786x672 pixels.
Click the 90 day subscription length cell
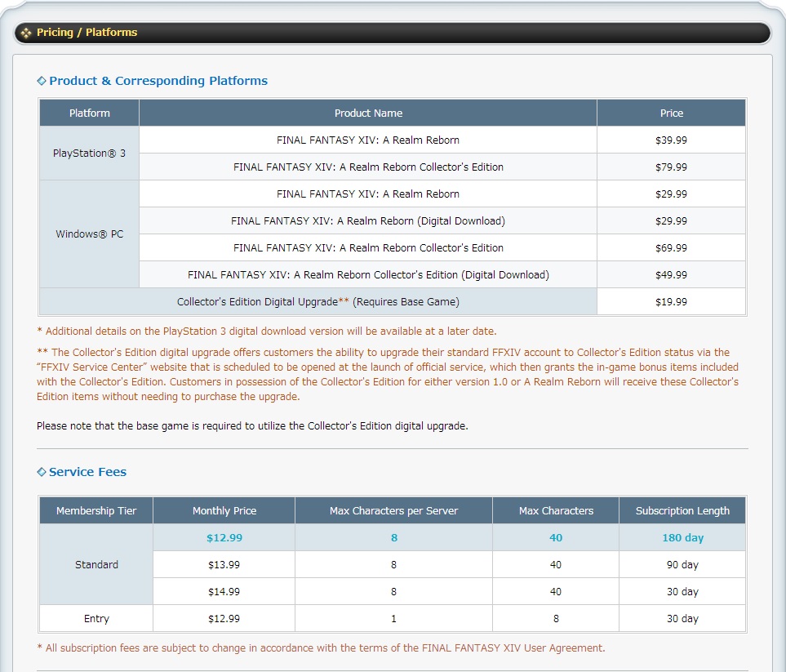pos(682,565)
